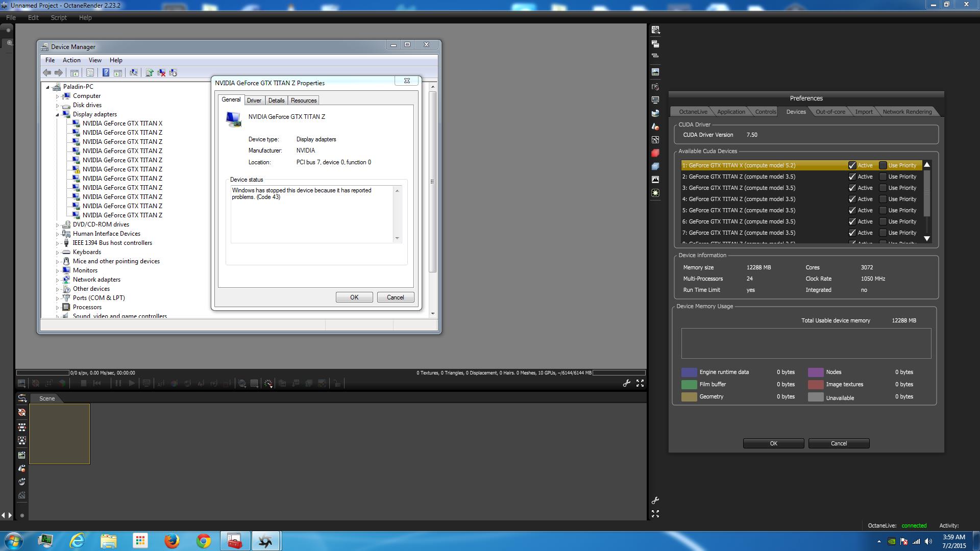
Task: Expand the Network adapters node
Action: pyautogui.click(x=57, y=280)
